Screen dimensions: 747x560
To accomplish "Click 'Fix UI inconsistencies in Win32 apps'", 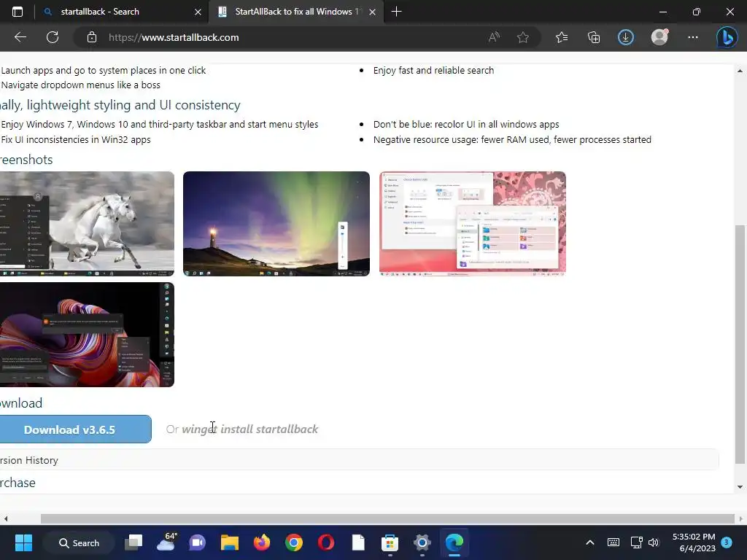I will tap(76, 139).
